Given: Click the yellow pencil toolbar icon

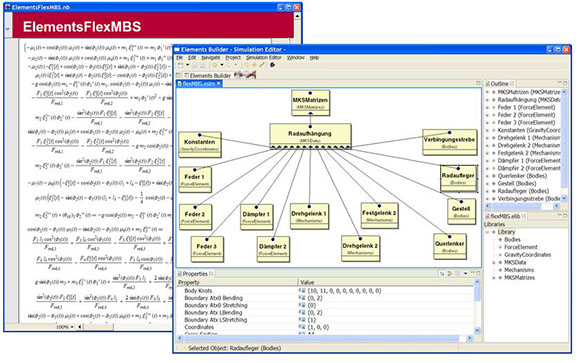Looking at the screenshot, I should (x=262, y=65).
